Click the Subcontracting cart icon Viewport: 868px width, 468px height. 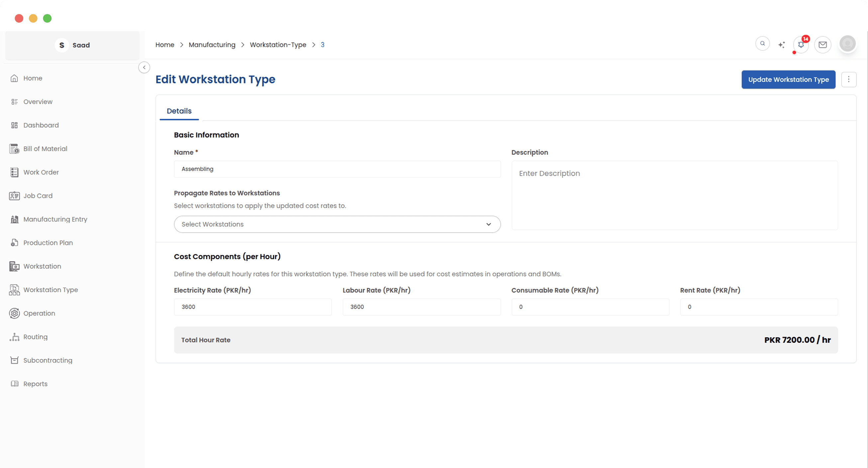pyautogui.click(x=14, y=360)
